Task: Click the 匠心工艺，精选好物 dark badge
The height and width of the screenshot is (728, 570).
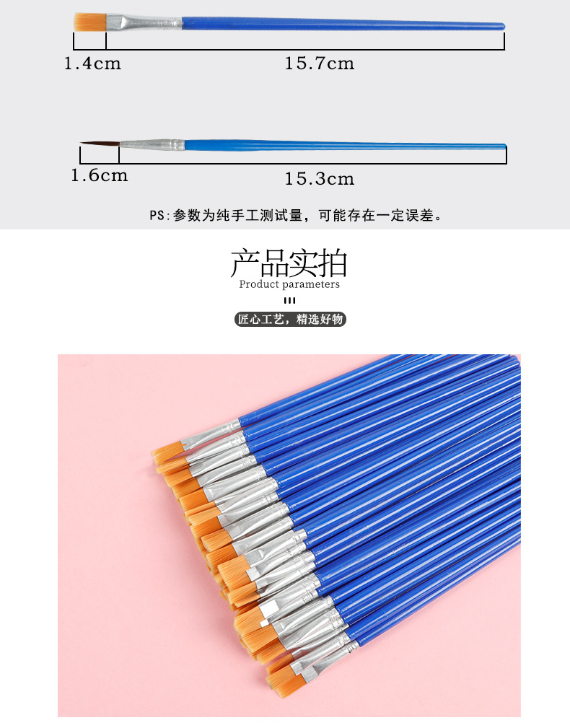Action: click(290, 319)
